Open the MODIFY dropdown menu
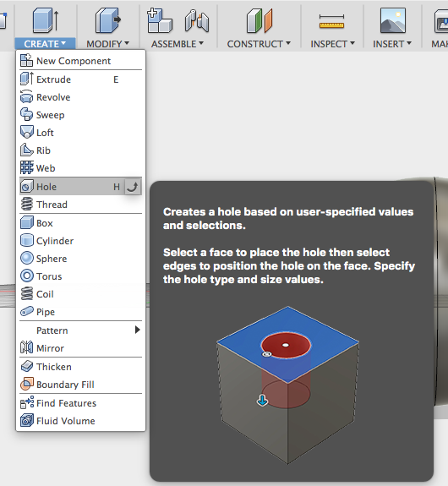448x486 pixels. (107, 44)
